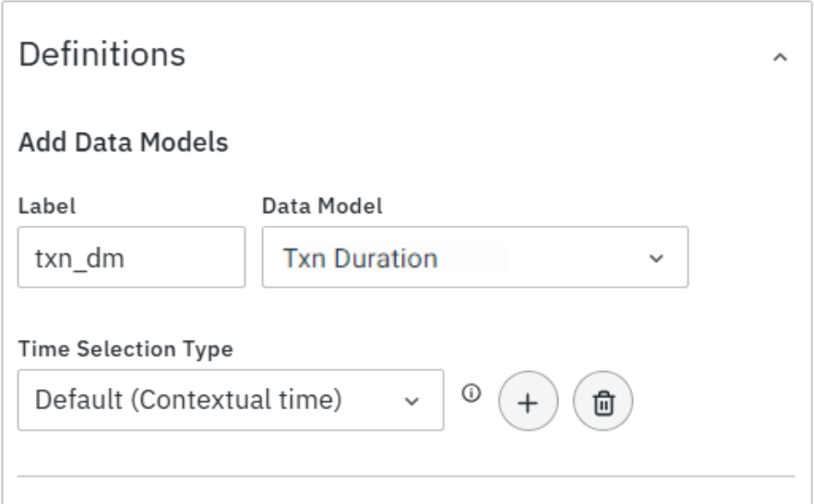
Task: Click the Time Selection Type info icon
Action: point(472,392)
